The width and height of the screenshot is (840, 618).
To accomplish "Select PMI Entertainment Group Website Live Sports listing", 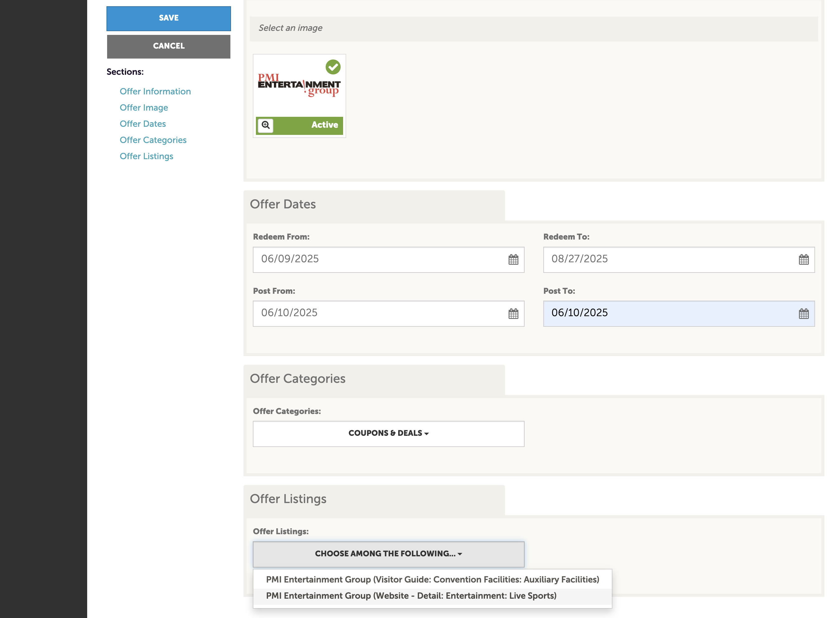I will 432,596.
